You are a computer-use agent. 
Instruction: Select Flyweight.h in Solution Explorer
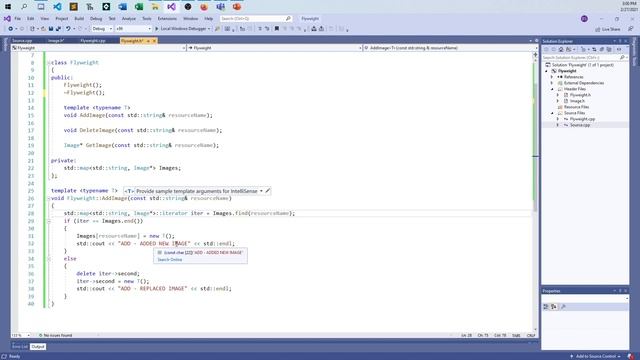tap(580, 95)
